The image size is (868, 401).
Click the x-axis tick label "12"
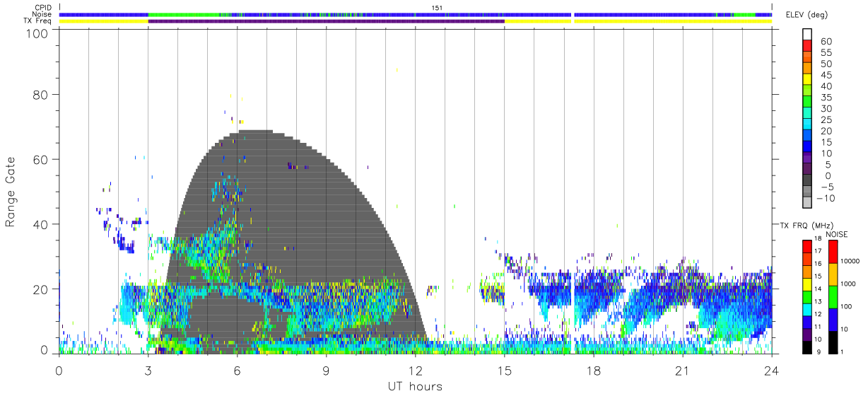(x=415, y=370)
